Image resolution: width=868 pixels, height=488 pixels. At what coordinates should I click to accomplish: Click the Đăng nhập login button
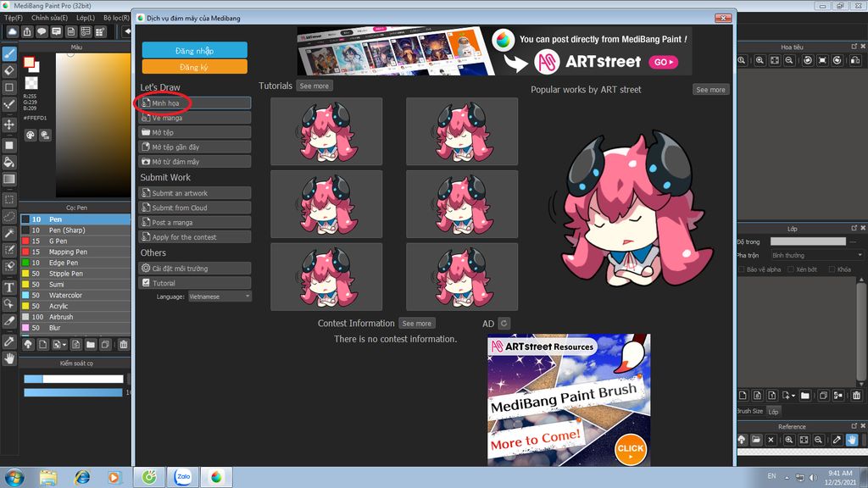tap(194, 50)
